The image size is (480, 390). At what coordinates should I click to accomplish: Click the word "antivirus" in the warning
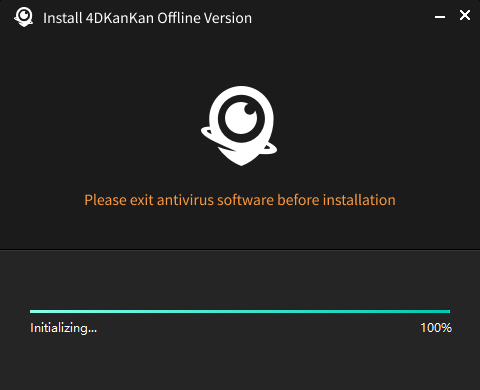click(185, 200)
